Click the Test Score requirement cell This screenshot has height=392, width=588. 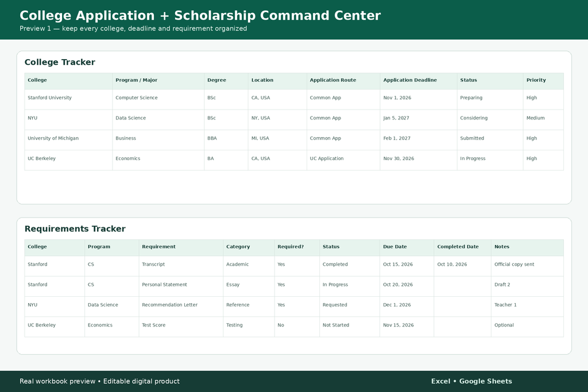pyautogui.click(x=181, y=327)
